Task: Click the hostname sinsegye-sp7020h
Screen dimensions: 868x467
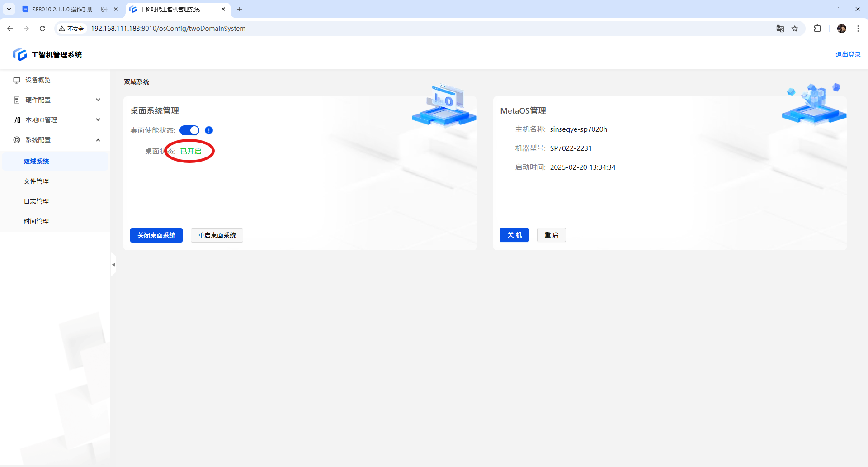Action: (579, 129)
